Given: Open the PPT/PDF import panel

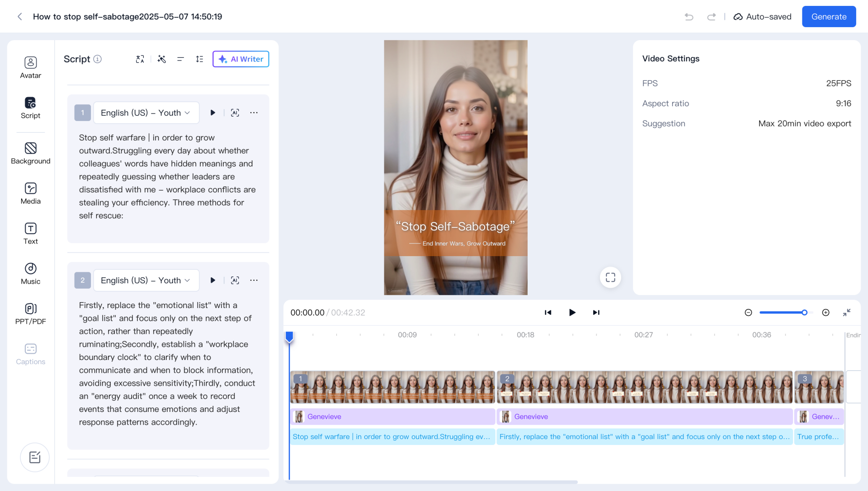Looking at the screenshot, I should pyautogui.click(x=30, y=313).
